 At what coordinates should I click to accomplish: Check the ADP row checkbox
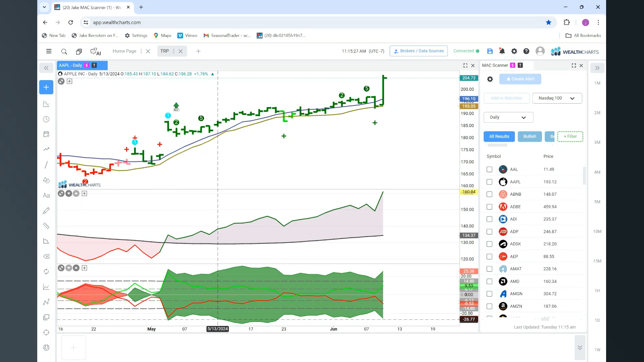[489, 232]
